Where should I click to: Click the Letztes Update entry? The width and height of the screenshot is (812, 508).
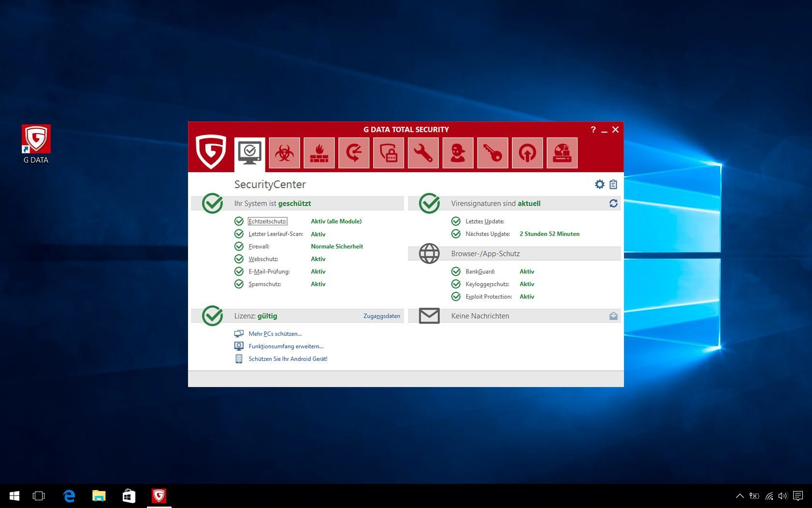pos(485,222)
